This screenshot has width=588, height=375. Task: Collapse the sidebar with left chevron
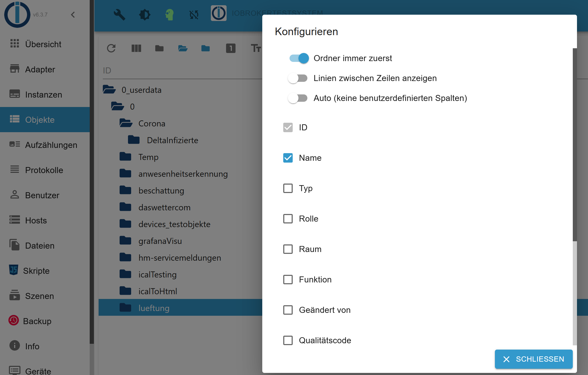[x=73, y=15]
